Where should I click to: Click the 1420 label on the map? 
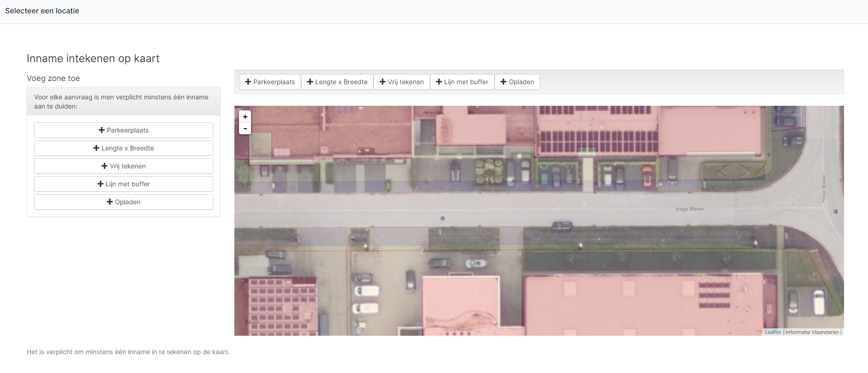point(252,322)
